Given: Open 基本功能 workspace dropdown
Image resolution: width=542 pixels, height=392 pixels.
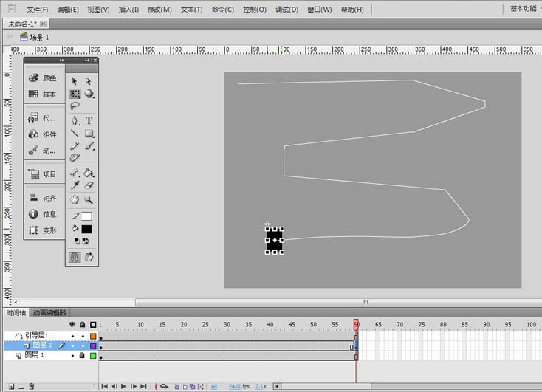Looking at the screenshot, I should 525,9.
